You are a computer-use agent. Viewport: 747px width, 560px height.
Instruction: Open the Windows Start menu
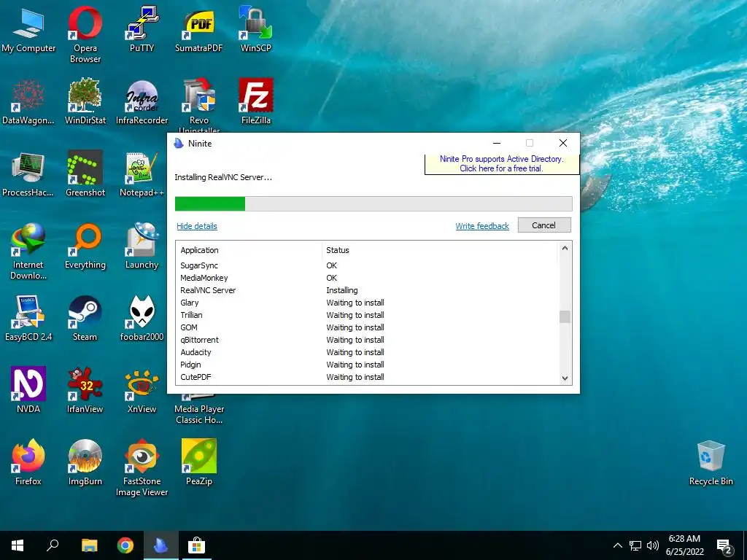(x=18, y=545)
